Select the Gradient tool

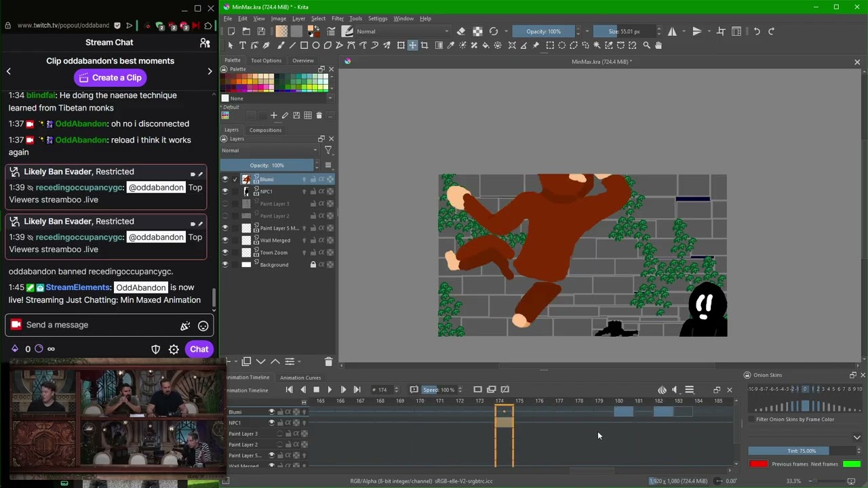[x=439, y=45]
